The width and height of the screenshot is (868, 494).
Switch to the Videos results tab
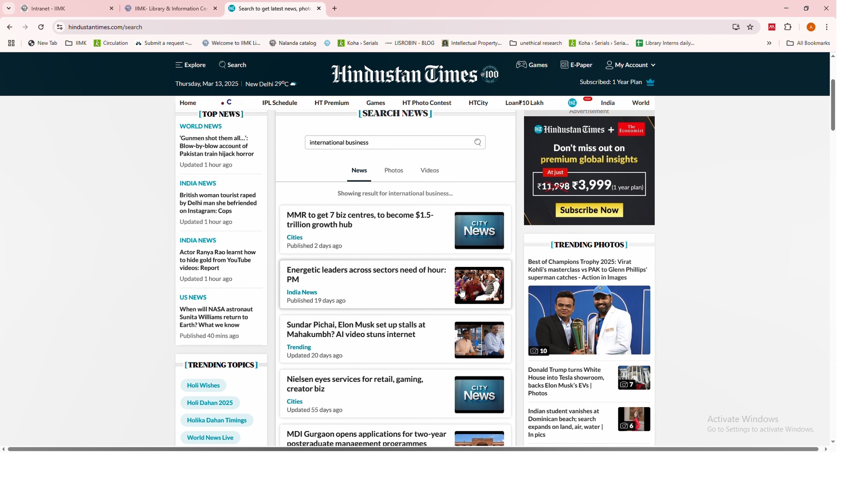429,171
